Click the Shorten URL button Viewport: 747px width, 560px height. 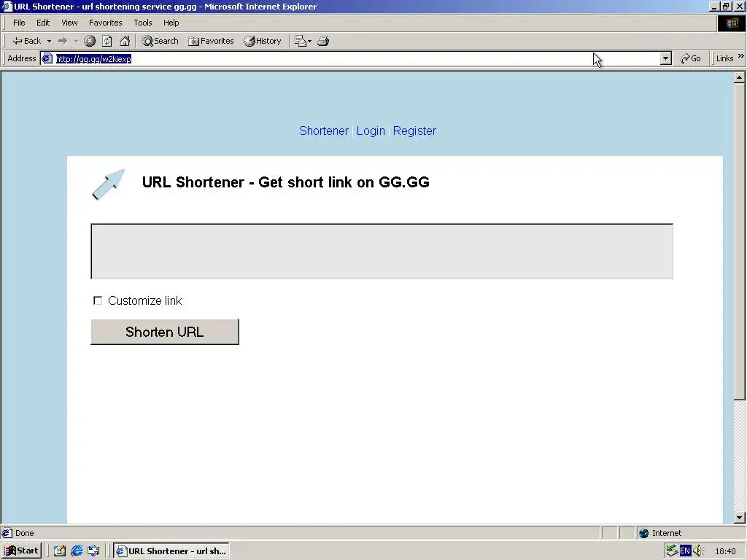tap(165, 332)
